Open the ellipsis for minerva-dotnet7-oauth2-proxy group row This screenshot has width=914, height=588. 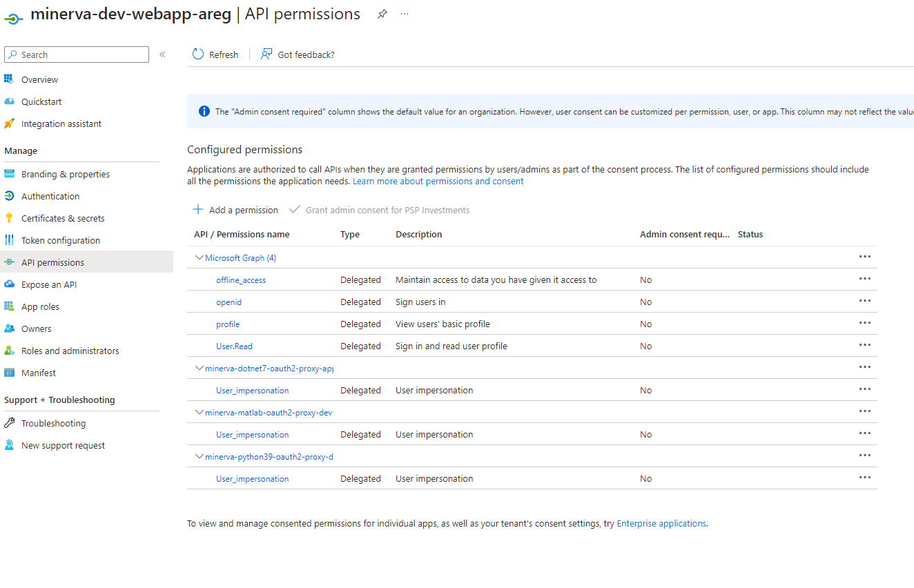click(x=865, y=367)
